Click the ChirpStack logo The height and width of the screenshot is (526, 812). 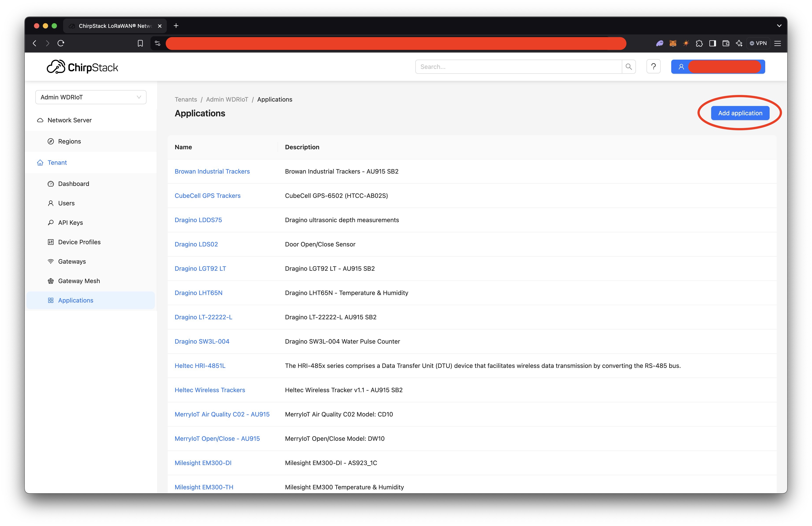coord(82,67)
